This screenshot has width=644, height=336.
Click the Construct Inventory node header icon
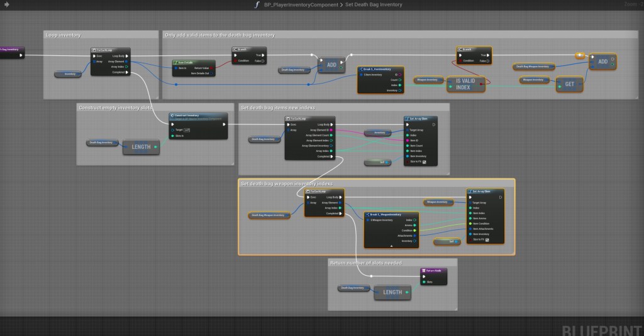[172, 116]
